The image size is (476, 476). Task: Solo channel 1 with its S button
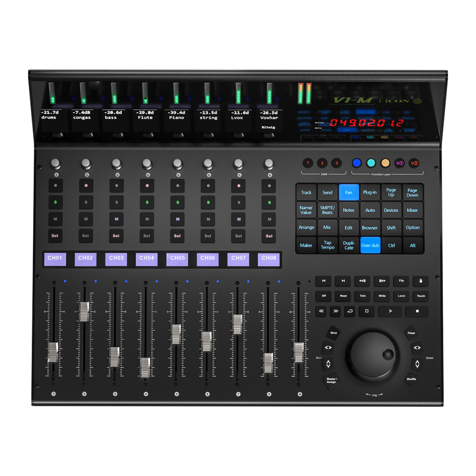click(55, 202)
